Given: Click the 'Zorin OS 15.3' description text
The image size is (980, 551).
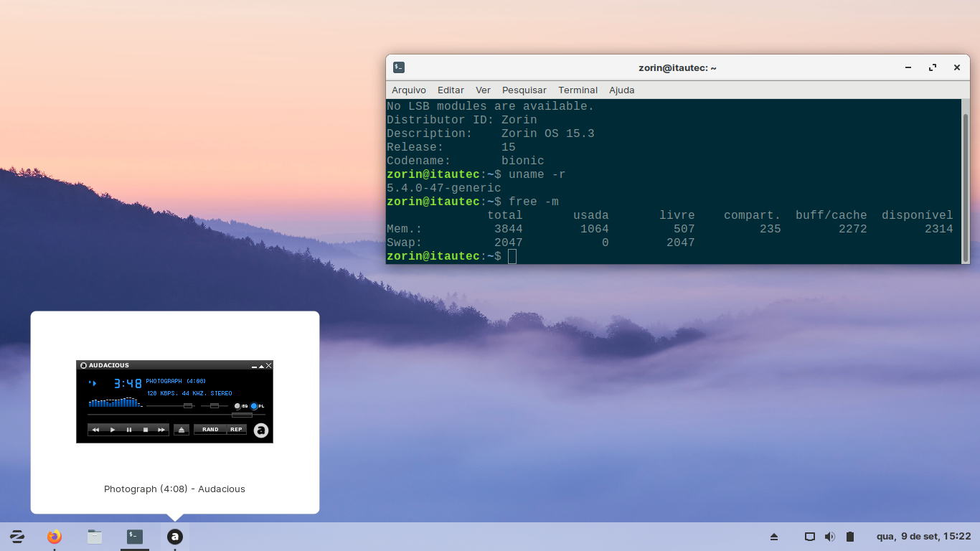Looking at the screenshot, I should pos(548,134).
